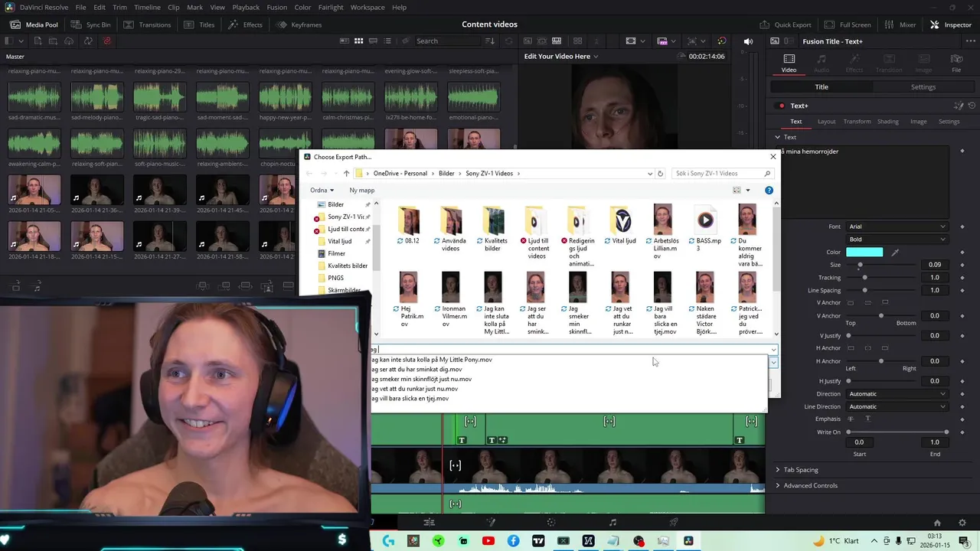
Task: Toggle keyframe diamond for Size
Action: [x=962, y=265]
